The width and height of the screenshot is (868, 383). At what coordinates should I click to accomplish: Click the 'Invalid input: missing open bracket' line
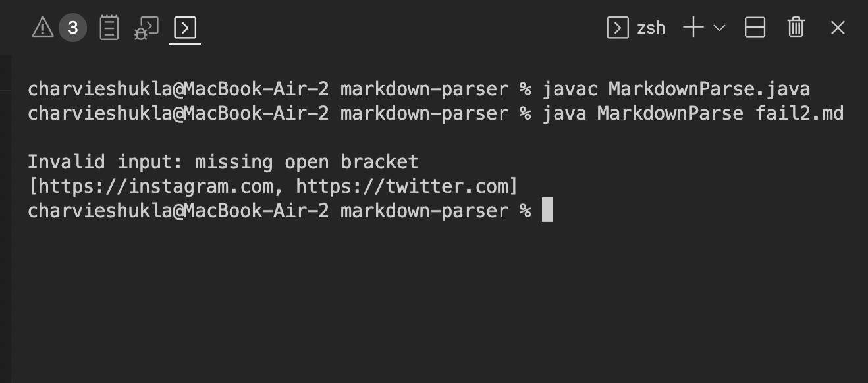(223, 162)
